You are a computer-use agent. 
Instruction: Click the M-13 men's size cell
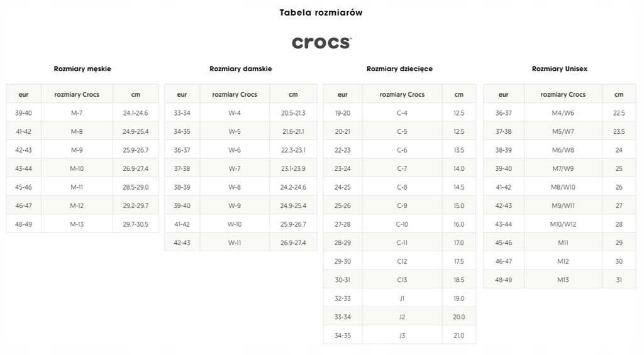point(77,224)
